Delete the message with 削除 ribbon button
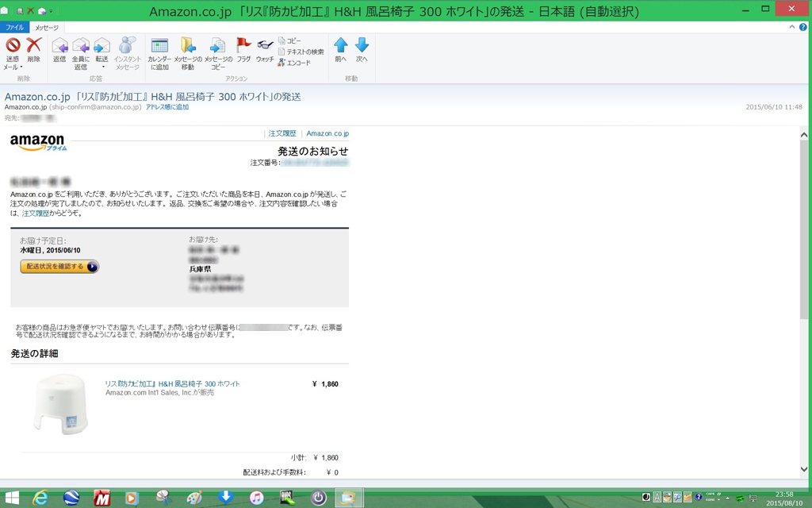 tap(33, 50)
